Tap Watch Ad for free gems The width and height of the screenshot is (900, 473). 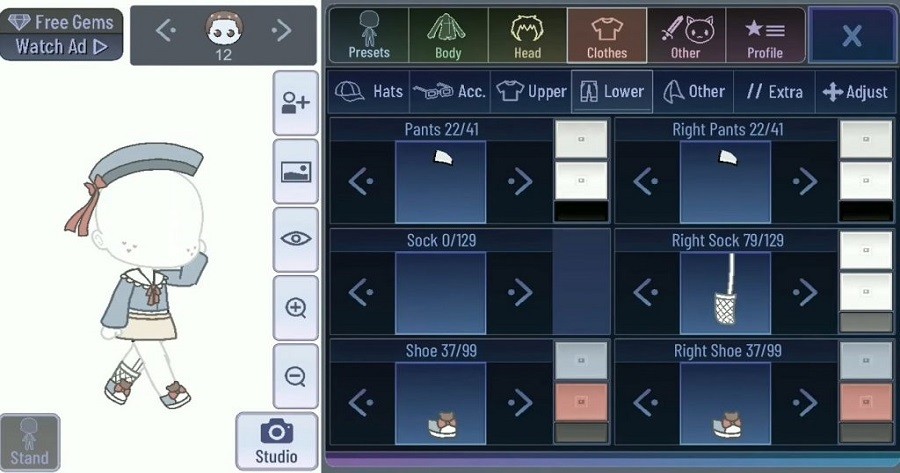(61, 46)
